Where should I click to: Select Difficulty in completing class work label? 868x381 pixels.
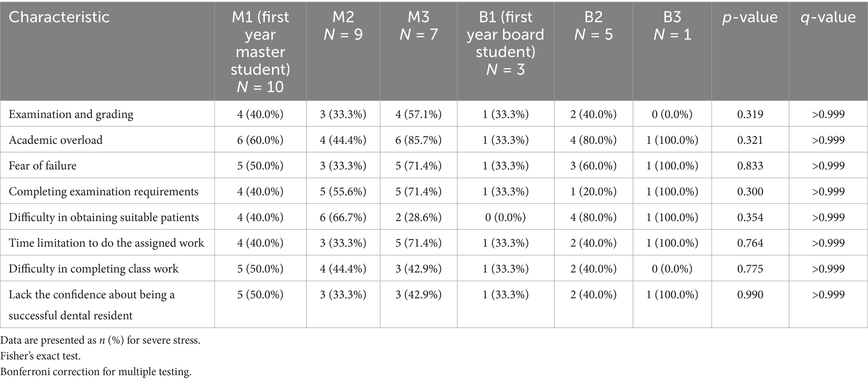click(94, 269)
